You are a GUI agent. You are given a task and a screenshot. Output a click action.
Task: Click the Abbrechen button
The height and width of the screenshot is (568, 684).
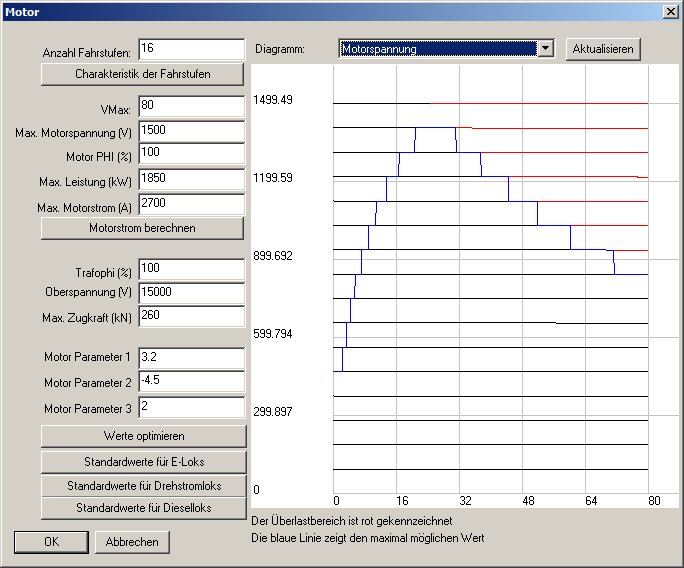click(132, 542)
